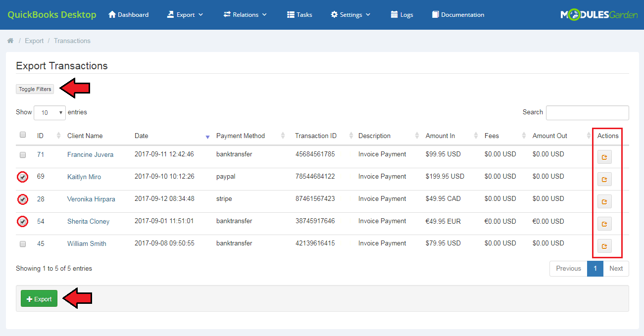Click the Client Name column header

coord(85,136)
